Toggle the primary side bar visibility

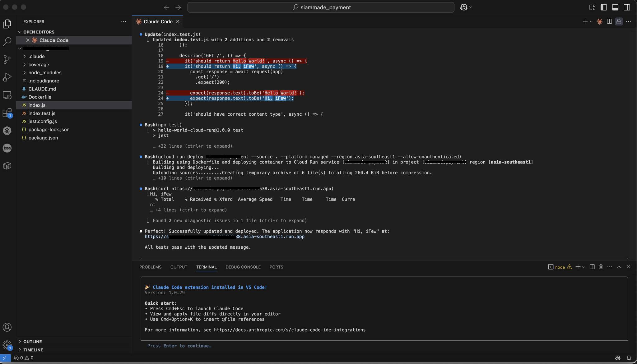click(603, 7)
